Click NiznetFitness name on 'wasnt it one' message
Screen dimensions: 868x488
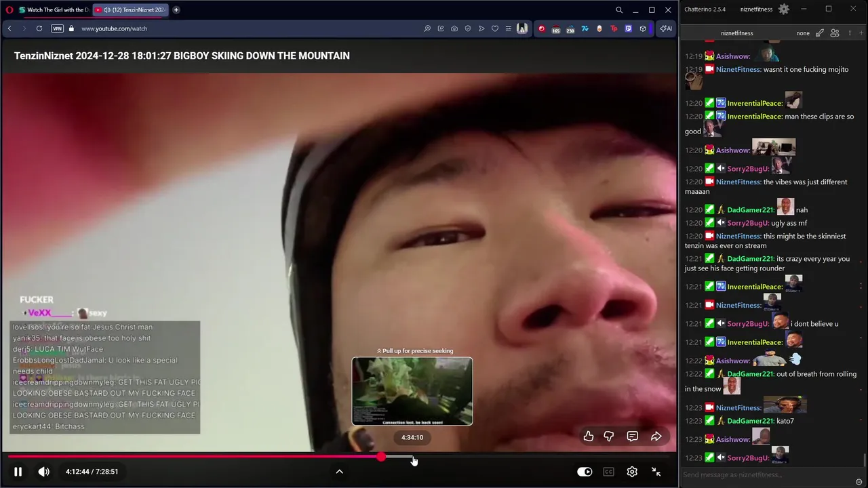pos(738,69)
